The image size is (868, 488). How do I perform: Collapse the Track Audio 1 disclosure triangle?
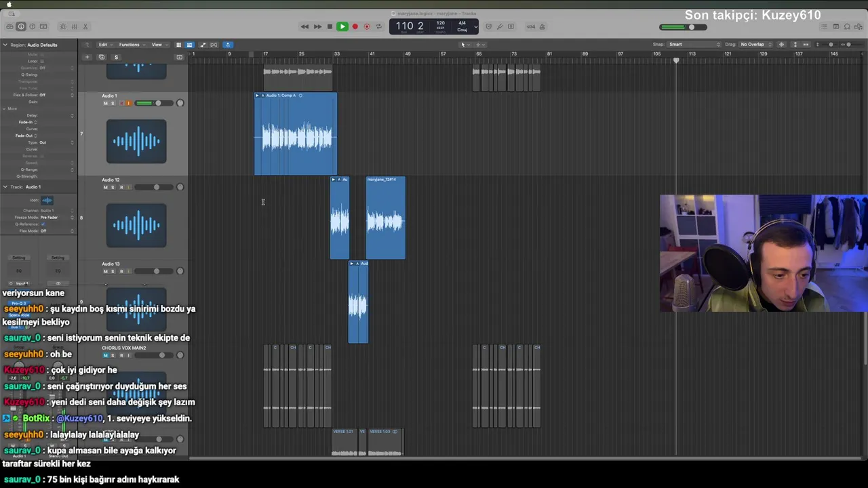[x=5, y=186]
